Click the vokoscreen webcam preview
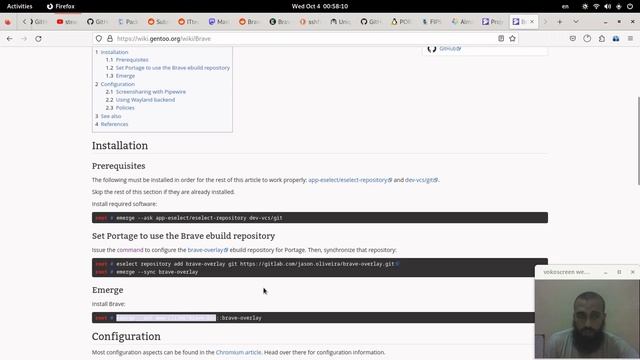The width and height of the screenshot is (640, 360). (587, 318)
